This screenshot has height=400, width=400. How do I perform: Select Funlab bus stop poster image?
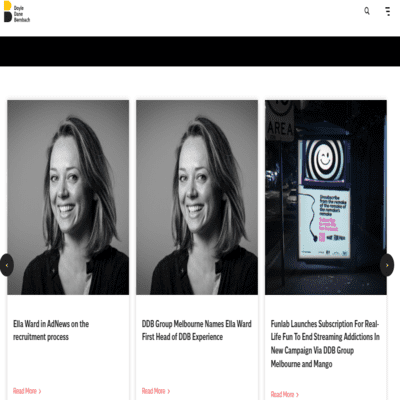pos(326,197)
